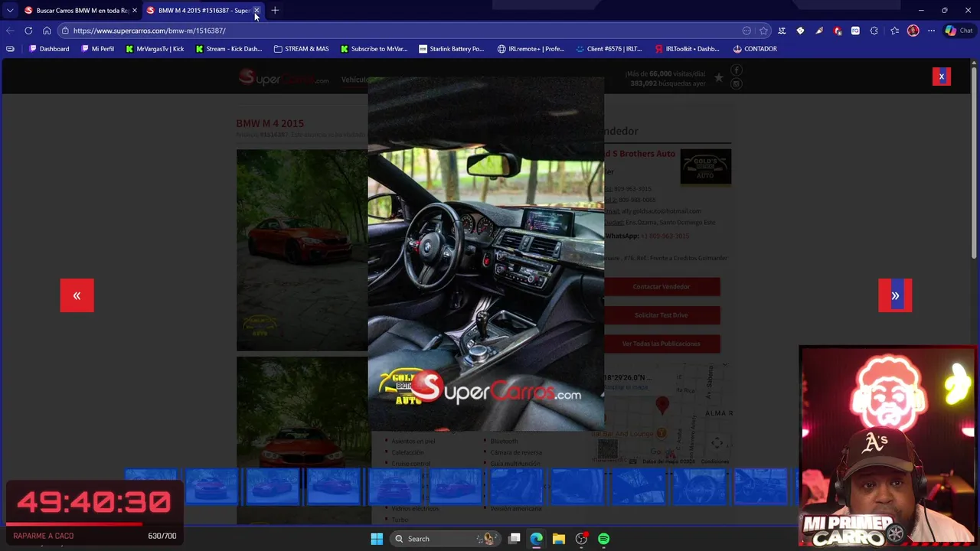Screen dimensions: 980x551
Task: Open the Subscribe to MrVar bookmark
Action: click(374, 49)
